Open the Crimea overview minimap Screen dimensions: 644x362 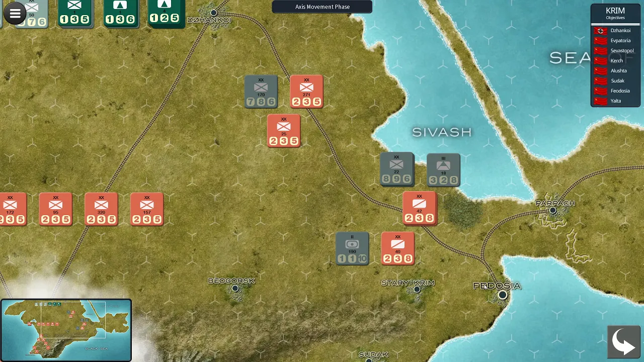click(x=66, y=330)
